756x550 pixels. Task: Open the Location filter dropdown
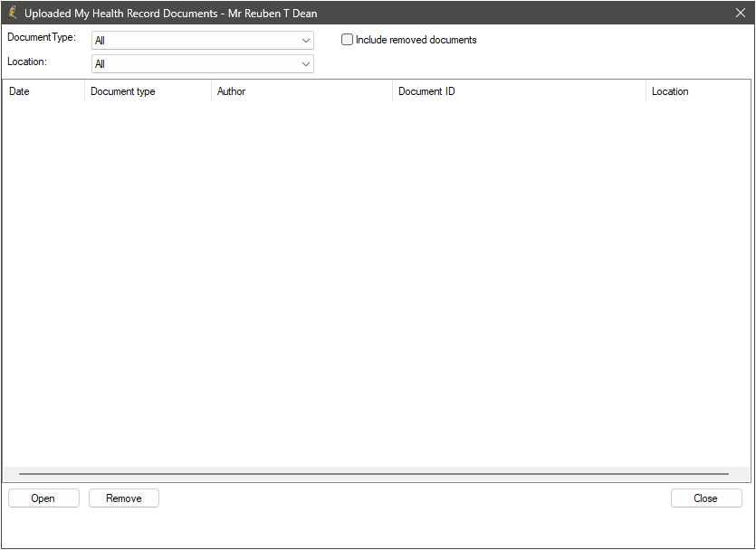tap(203, 63)
